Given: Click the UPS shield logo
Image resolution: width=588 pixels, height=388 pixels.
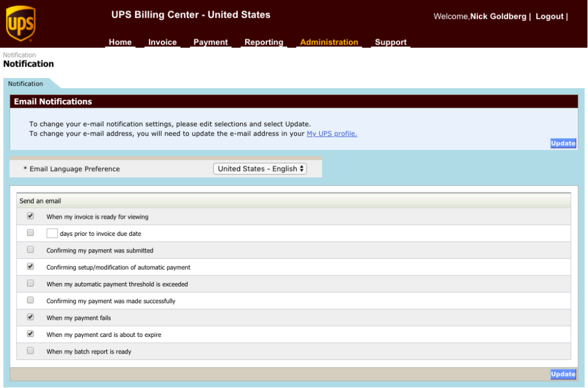Looking at the screenshot, I should (21, 23).
